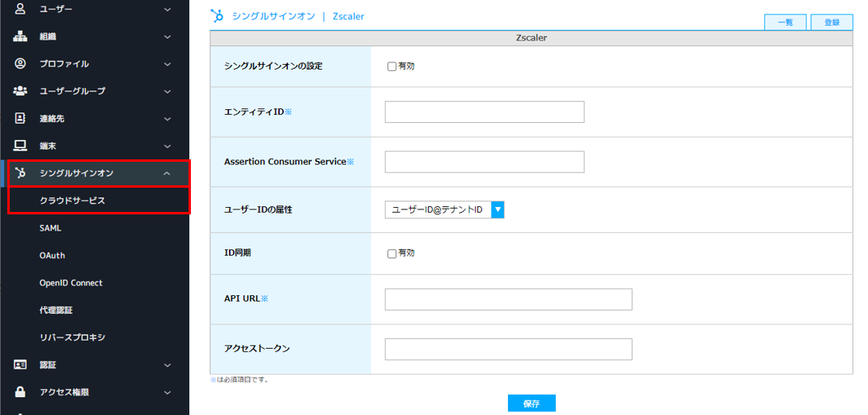Click the プロファイル menu label
Viewport: 868px width, 415px height.
click(x=64, y=64)
